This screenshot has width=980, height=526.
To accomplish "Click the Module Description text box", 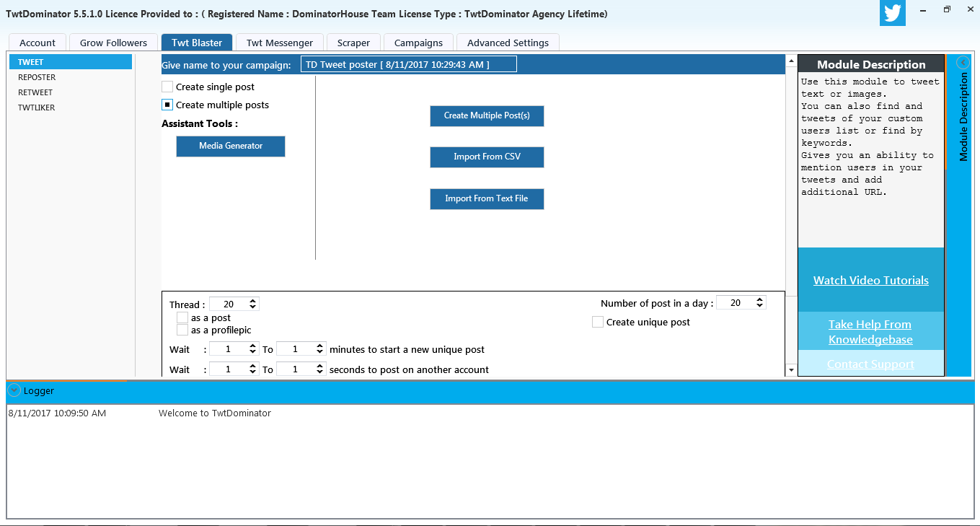I will [870, 159].
